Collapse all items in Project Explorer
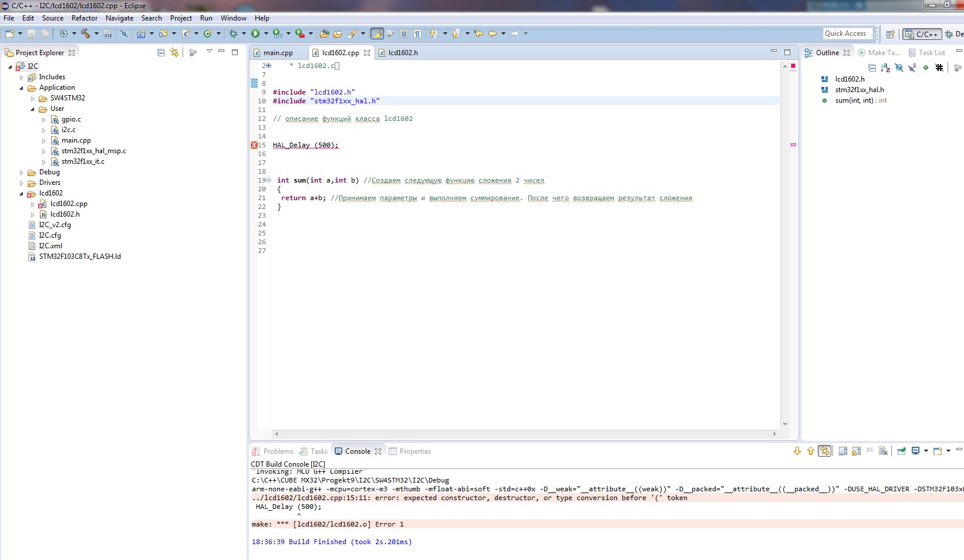964x560 pixels. tap(161, 52)
